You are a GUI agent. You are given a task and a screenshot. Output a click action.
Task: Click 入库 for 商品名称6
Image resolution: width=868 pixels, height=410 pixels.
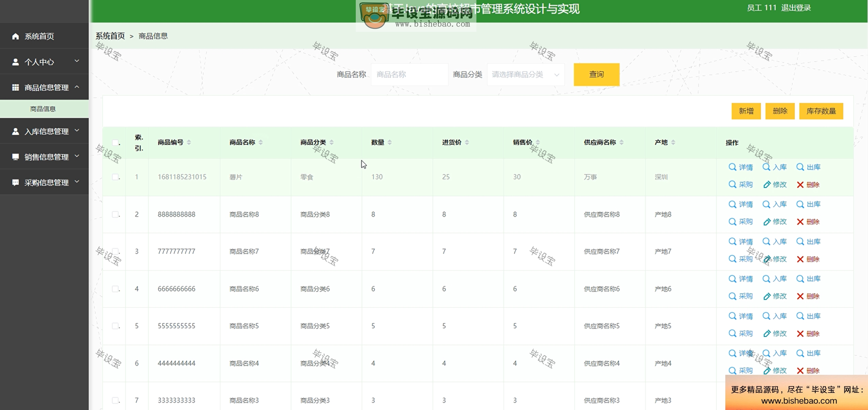pos(774,279)
